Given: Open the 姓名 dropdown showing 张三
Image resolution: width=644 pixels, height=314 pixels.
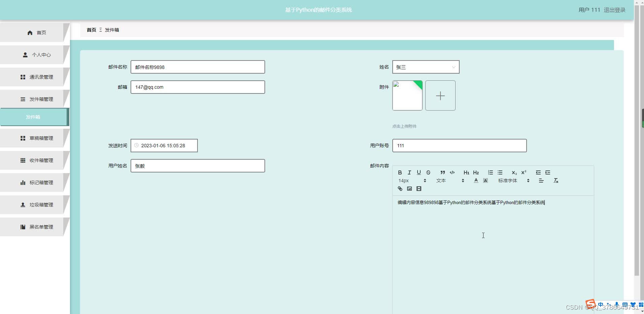Looking at the screenshot, I should 426,67.
